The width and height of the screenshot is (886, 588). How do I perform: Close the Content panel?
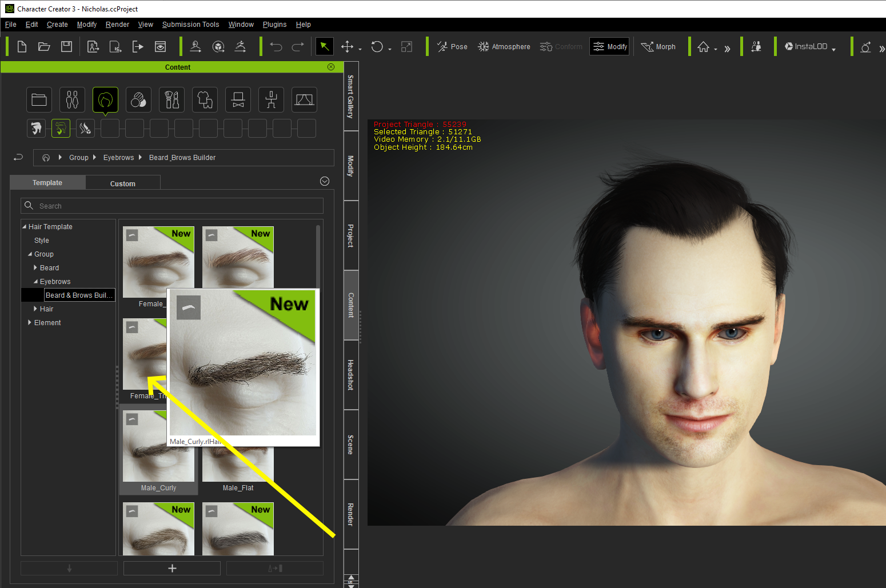point(331,67)
